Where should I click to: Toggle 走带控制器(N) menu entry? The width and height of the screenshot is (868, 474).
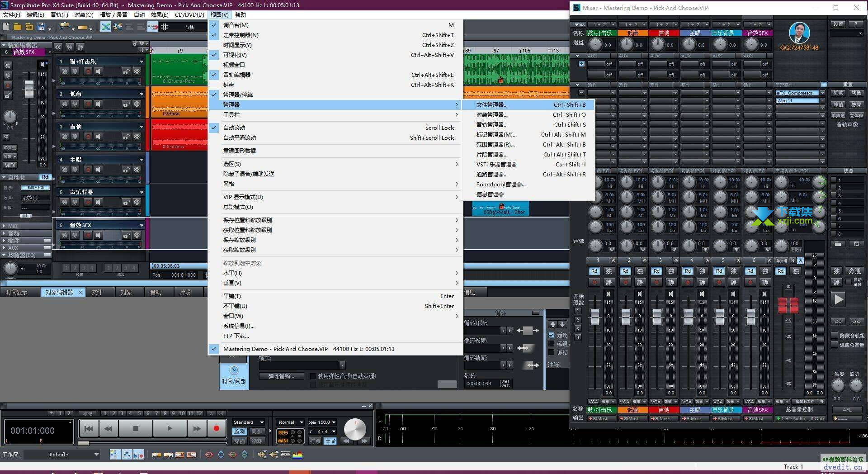335,35
